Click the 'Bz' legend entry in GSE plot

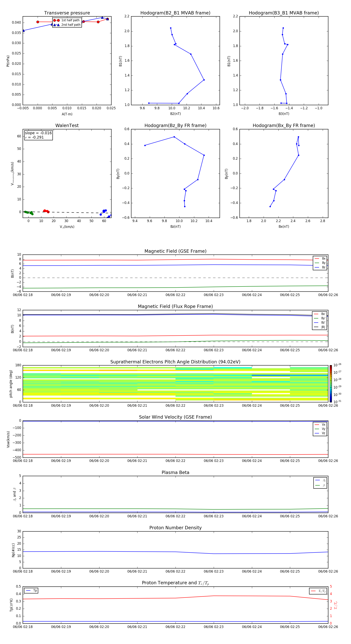(x=320, y=268)
